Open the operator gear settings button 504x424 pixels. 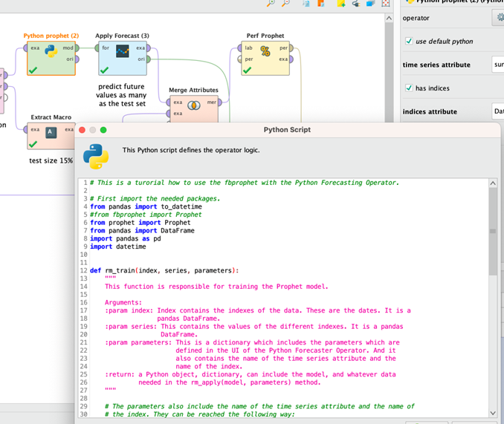click(498, 18)
